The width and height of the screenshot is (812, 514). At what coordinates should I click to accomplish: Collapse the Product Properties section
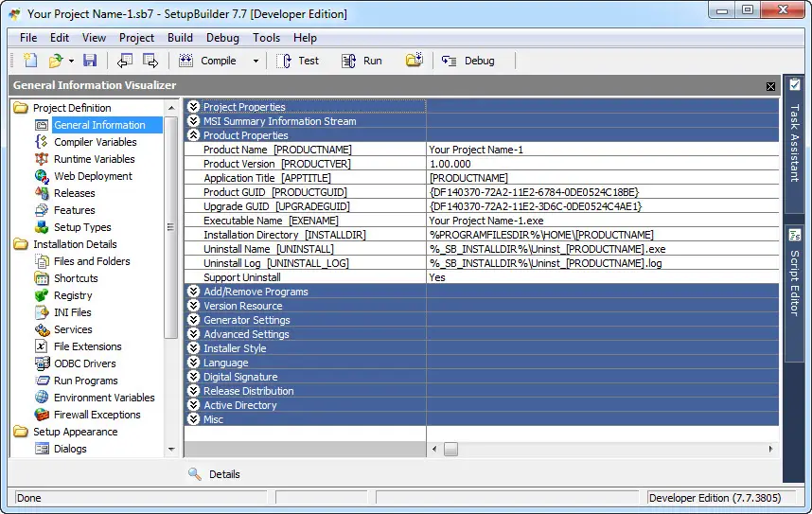coord(194,135)
